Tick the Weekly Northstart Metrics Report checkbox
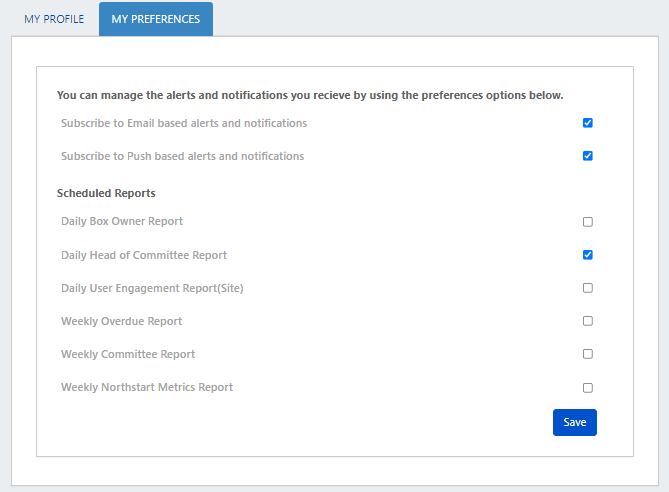The width and height of the screenshot is (669, 492). click(588, 388)
